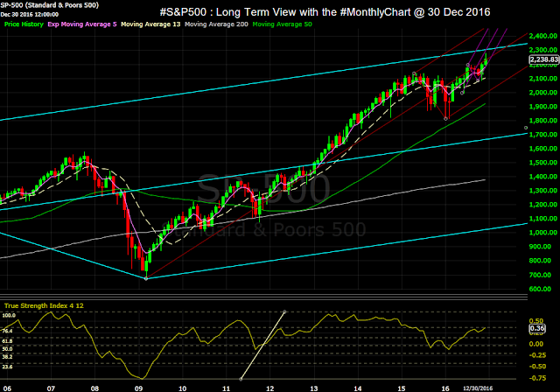The width and height of the screenshot is (560, 392).
Task: Click the 1,700.00 price axis label
Action: [542, 135]
